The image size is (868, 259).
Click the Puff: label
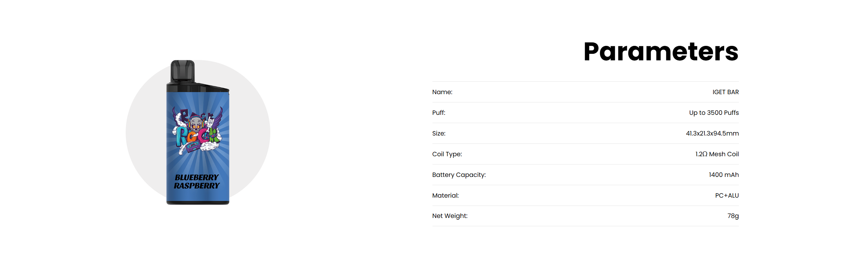point(439,113)
